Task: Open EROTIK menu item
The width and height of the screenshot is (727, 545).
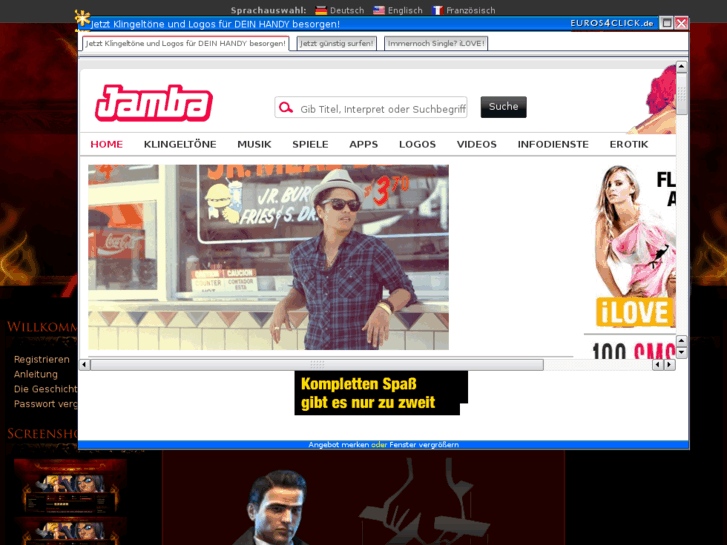Action: pyautogui.click(x=629, y=144)
